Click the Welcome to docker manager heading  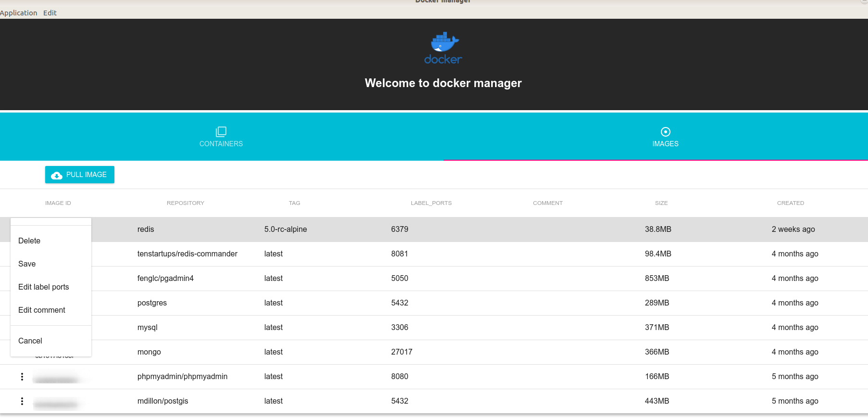[443, 83]
